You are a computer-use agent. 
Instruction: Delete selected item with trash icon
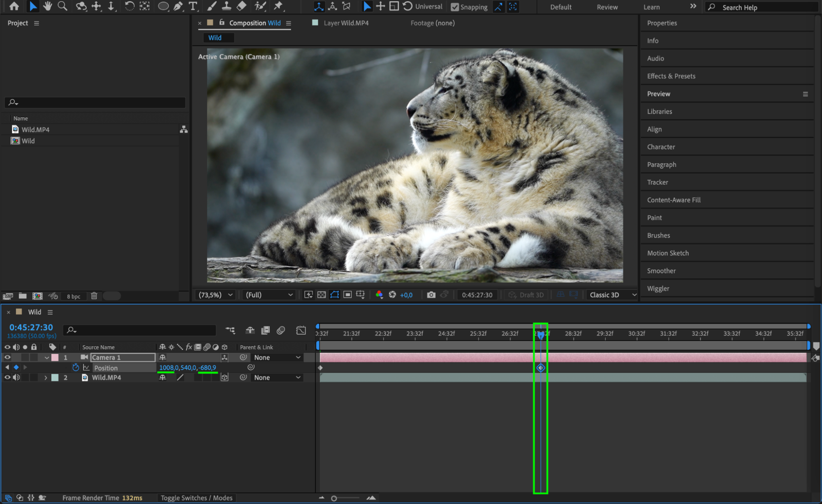pyautogui.click(x=94, y=296)
